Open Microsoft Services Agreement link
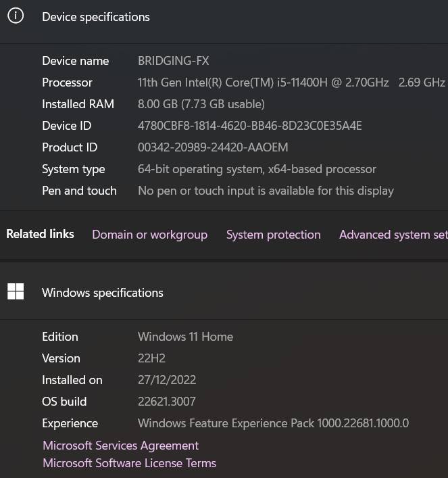This screenshot has width=448, height=478. [x=121, y=446]
